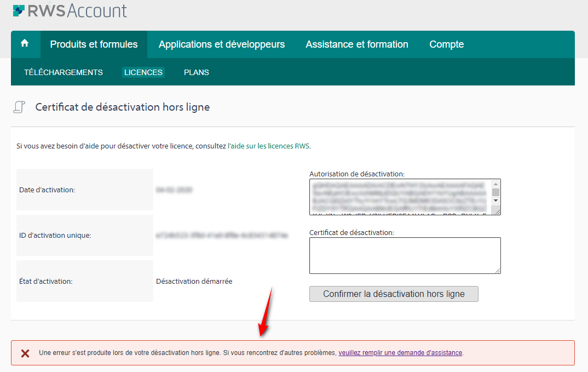Select the LICENCES tab
This screenshot has width=588, height=372.
tap(143, 72)
